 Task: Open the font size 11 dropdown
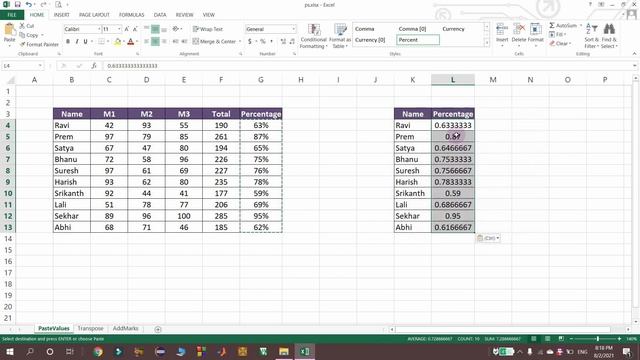pos(119,29)
